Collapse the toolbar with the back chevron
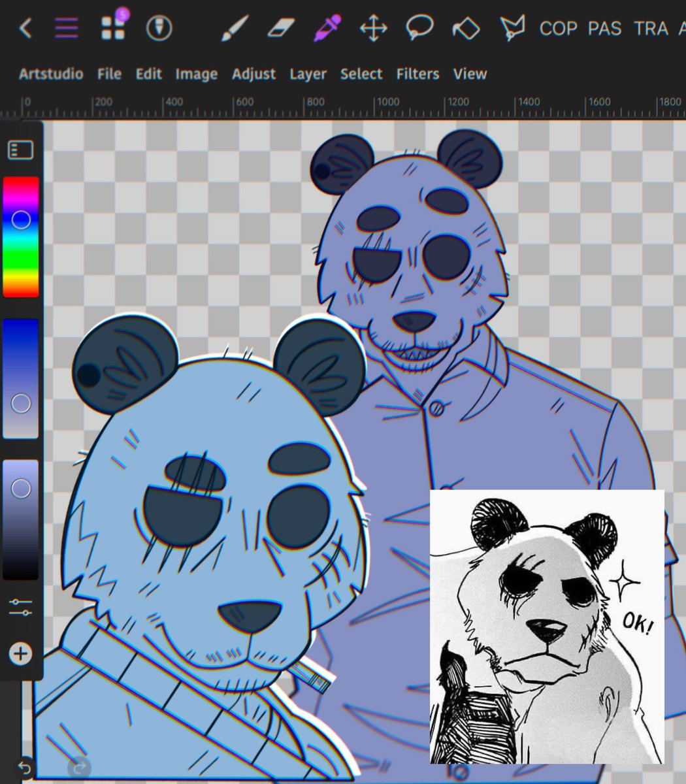 click(x=25, y=27)
